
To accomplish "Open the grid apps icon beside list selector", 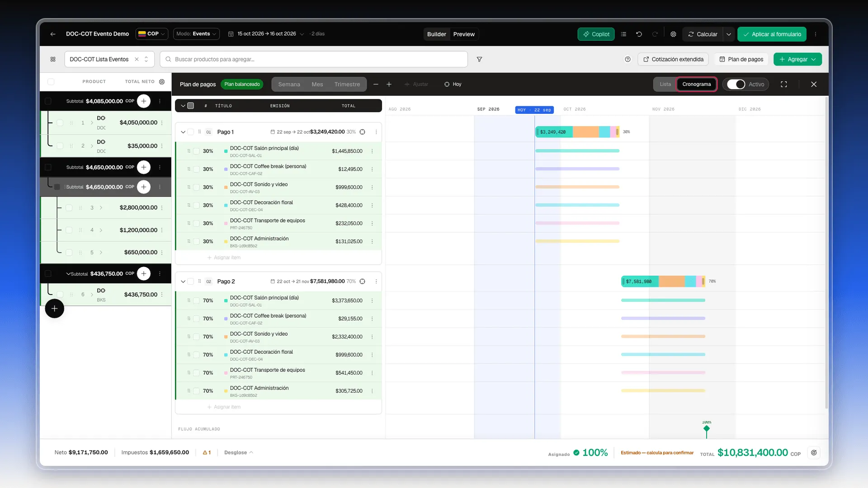I will pyautogui.click(x=53, y=59).
